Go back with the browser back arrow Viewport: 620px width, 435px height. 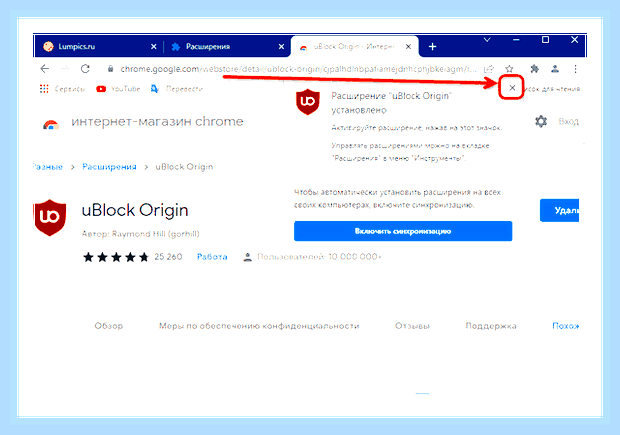tap(45, 69)
